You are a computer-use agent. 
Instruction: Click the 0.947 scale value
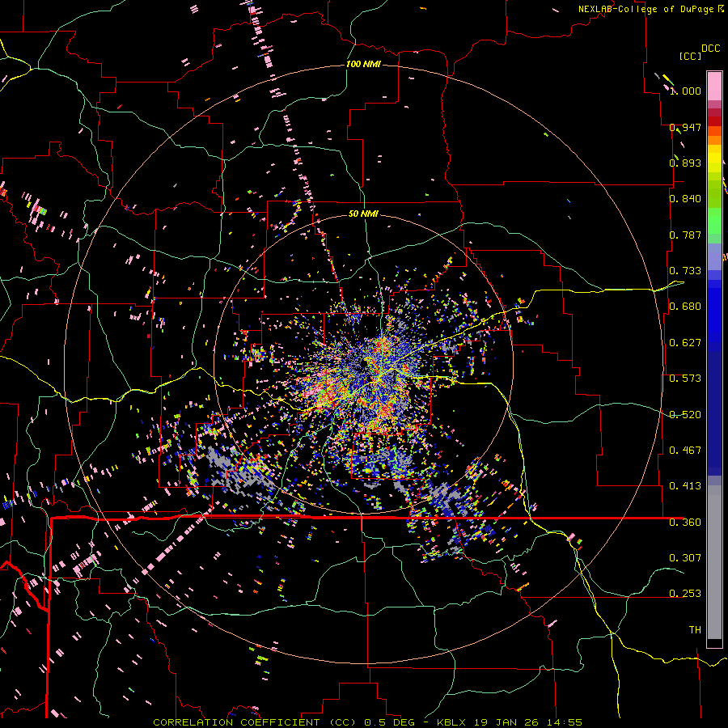click(x=685, y=127)
